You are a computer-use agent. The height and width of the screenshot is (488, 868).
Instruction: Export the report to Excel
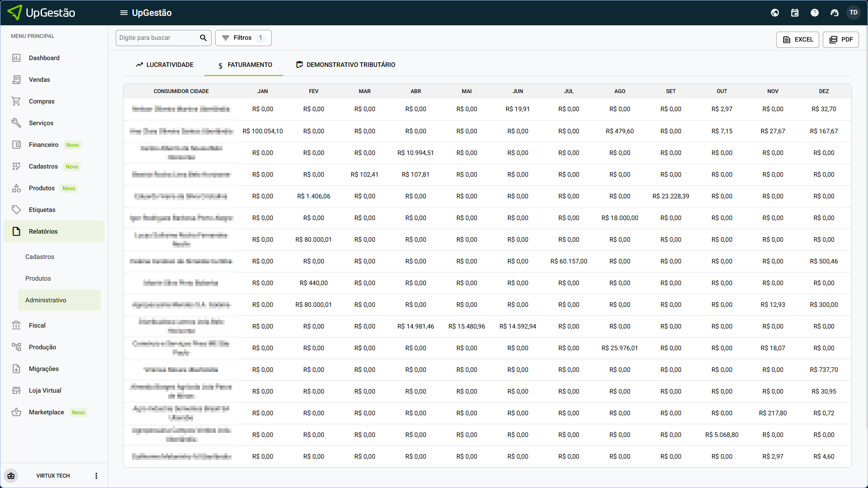coord(797,40)
